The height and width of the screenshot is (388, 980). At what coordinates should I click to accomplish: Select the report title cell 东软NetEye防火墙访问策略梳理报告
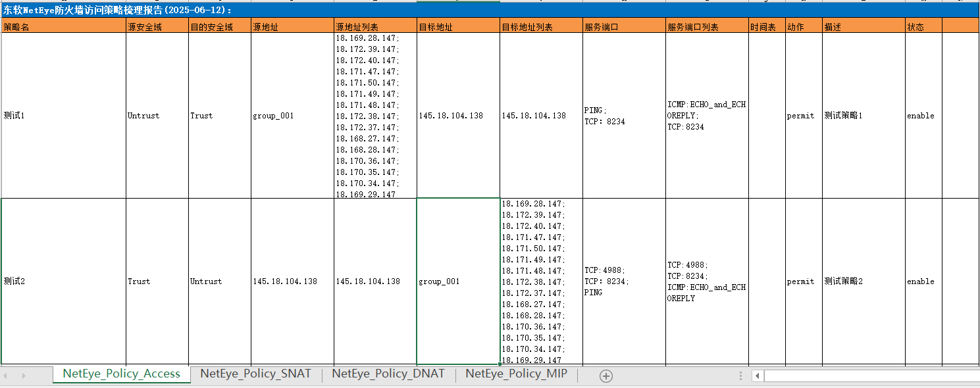click(490, 11)
